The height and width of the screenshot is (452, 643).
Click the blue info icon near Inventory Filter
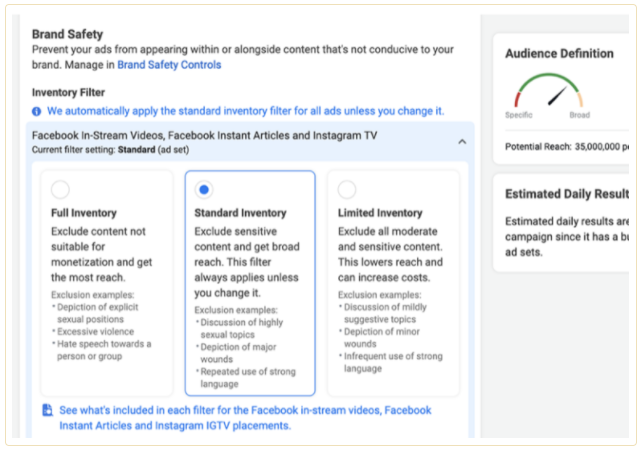coord(36,111)
